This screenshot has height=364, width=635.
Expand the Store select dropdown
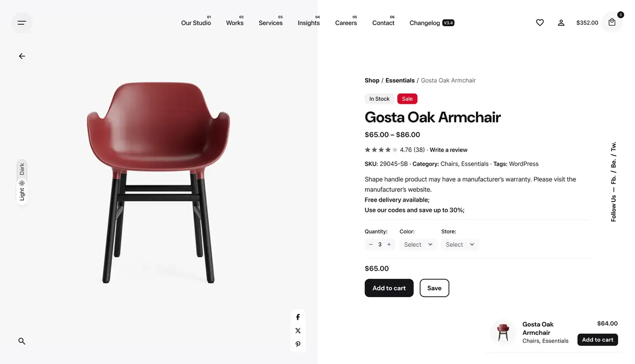pos(460,245)
